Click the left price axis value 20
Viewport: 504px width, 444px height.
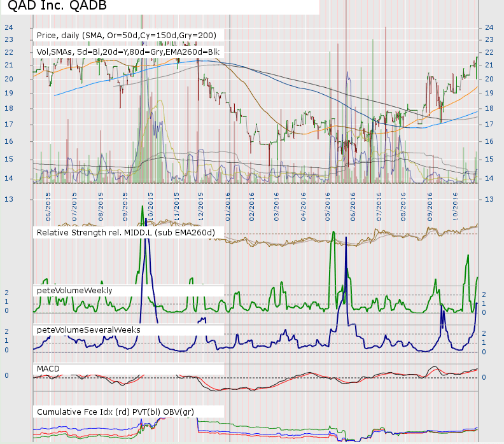[x=9, y=79]
